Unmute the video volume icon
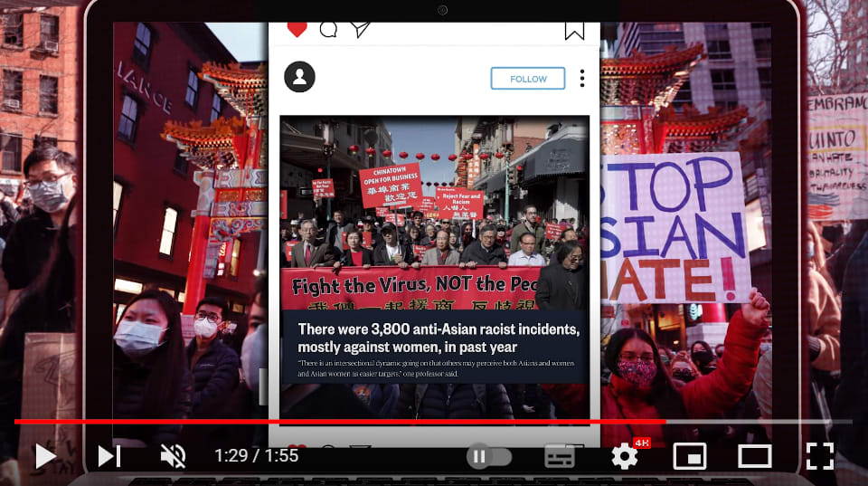 pyautogui.click(x=174, y=457)
